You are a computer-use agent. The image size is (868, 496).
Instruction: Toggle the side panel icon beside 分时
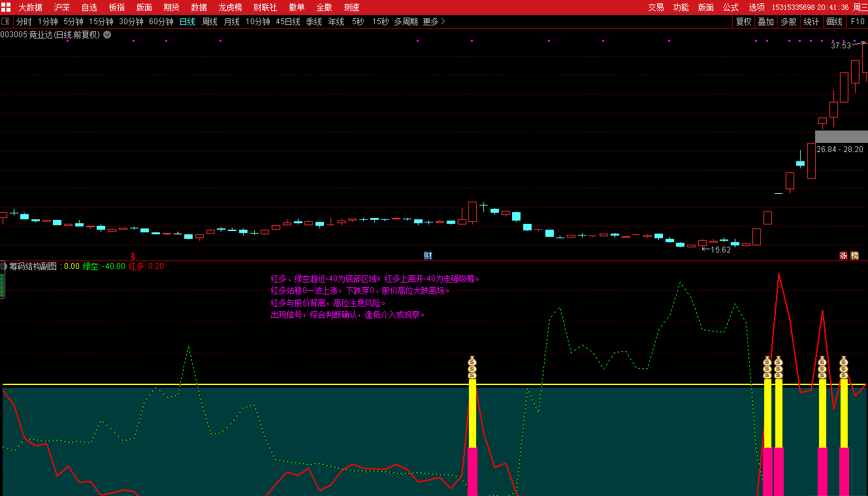[x=6, y=22]
